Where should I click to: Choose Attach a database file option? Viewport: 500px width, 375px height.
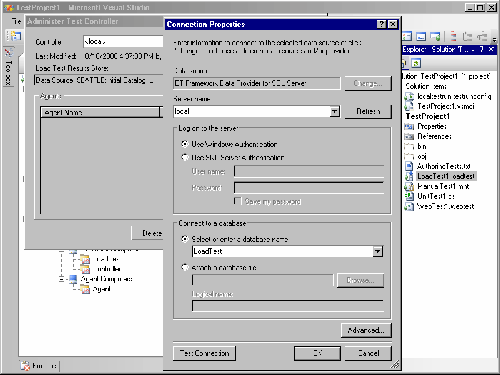point(184,267)
